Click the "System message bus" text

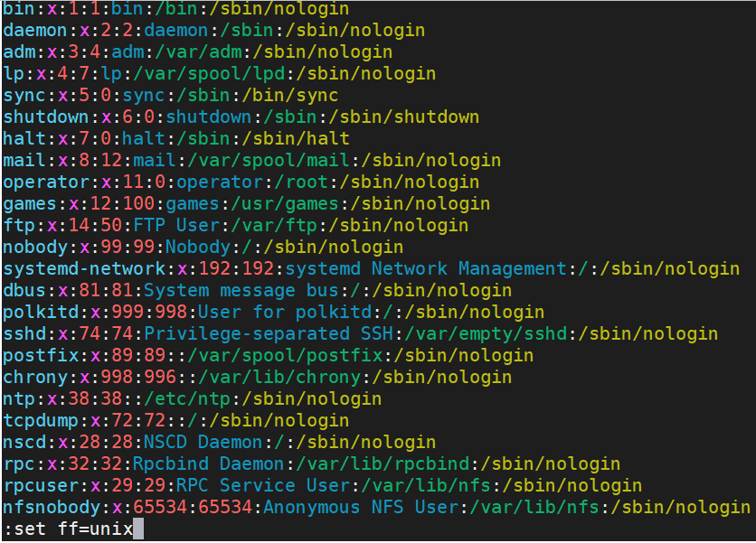241,291
